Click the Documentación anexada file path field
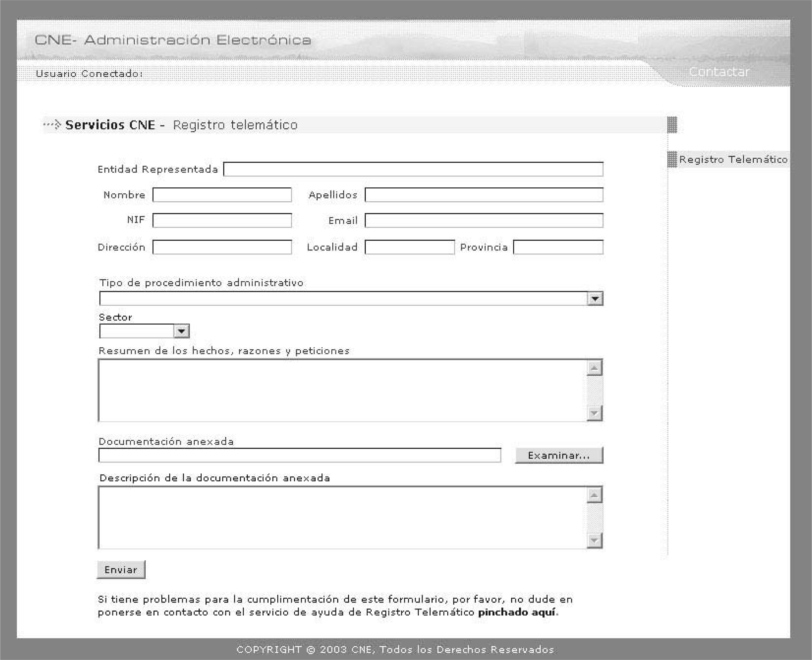This screenshot has height=660, width=812. 300,455
